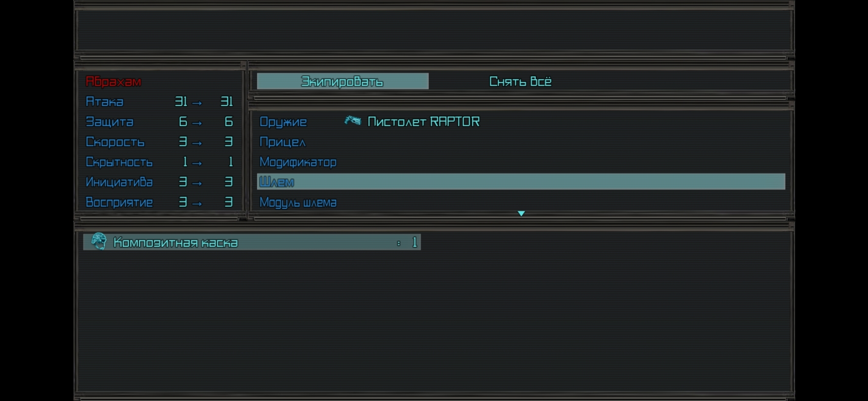Select the Экипировать tab
The image size is (868, 401).
point(342,81)
